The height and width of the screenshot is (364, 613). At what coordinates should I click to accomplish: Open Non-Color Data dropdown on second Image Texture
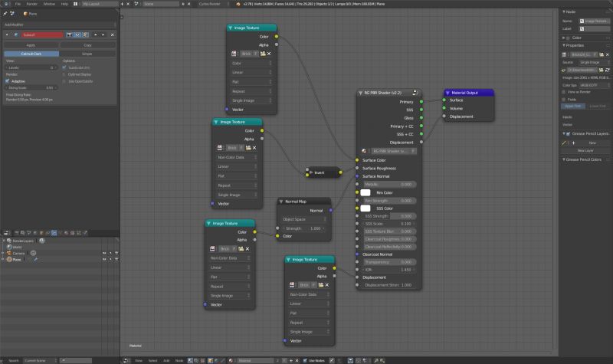click(236, 157)
